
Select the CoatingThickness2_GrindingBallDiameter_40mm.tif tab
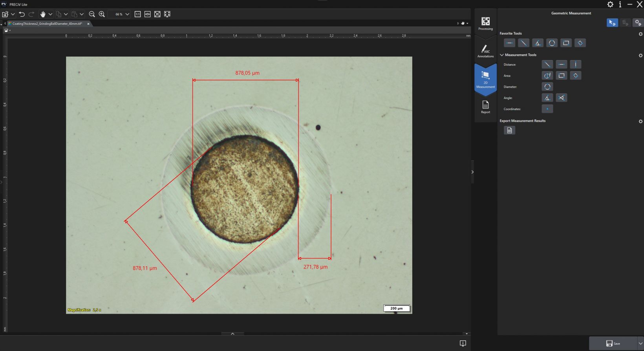coord(47,24)
